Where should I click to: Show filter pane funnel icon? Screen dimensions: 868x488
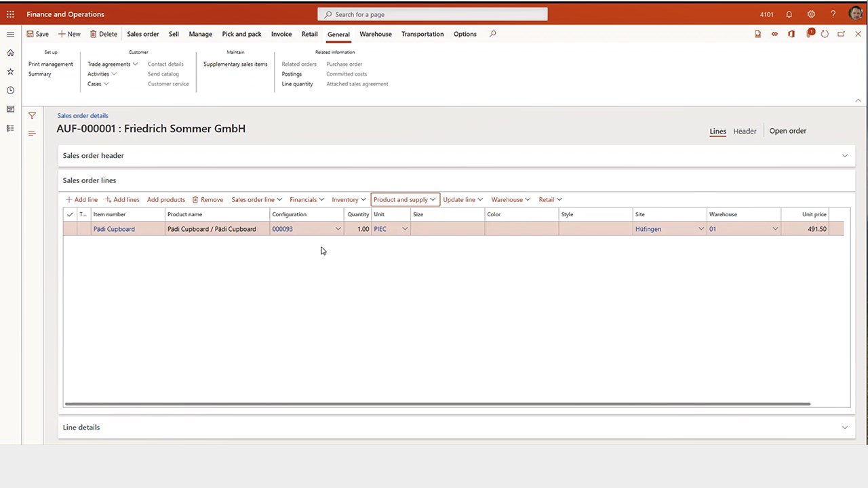[x=32, y=116]
